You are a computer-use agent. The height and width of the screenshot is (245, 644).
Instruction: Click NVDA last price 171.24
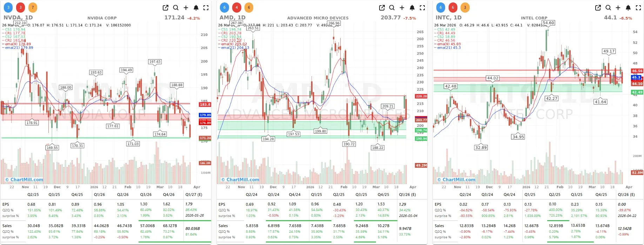click(x=174, y=18)
